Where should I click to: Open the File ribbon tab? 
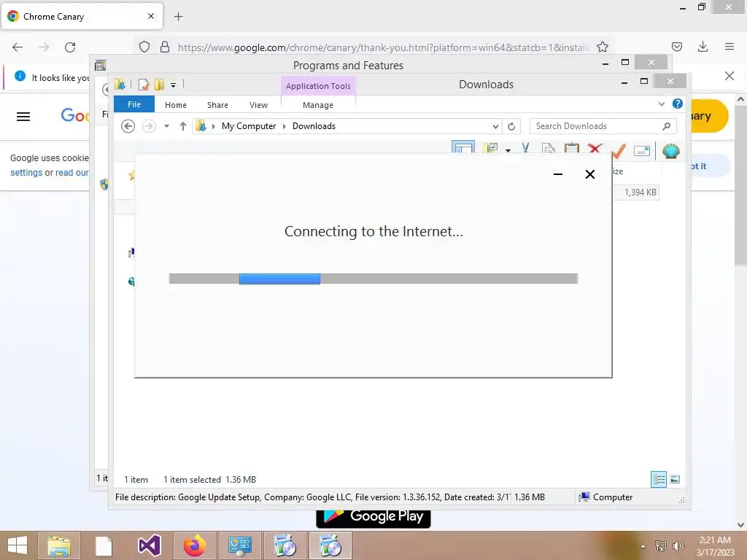click(134, 104)
